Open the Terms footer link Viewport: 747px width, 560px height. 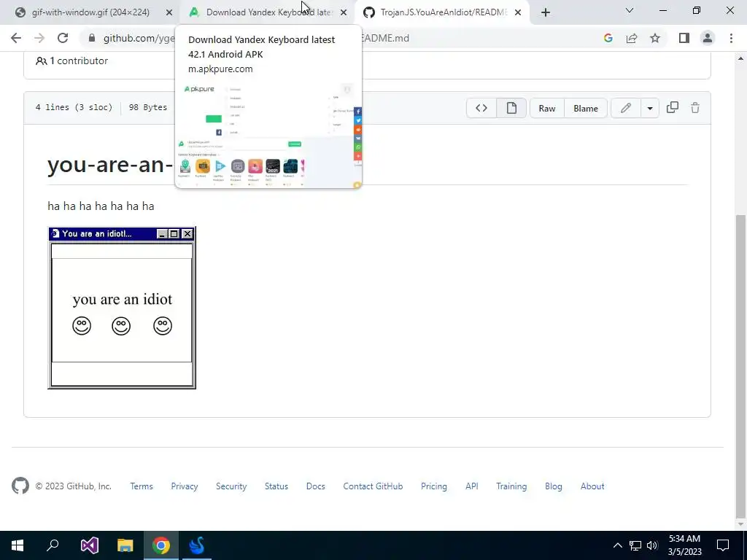coord(142,486)
